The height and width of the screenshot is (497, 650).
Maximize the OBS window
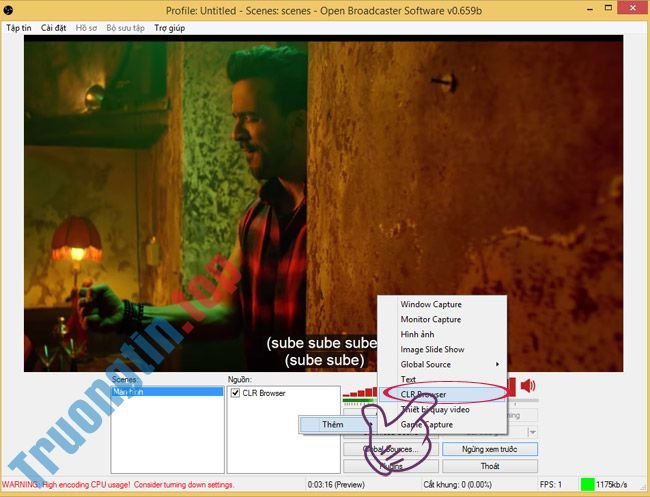609,8
